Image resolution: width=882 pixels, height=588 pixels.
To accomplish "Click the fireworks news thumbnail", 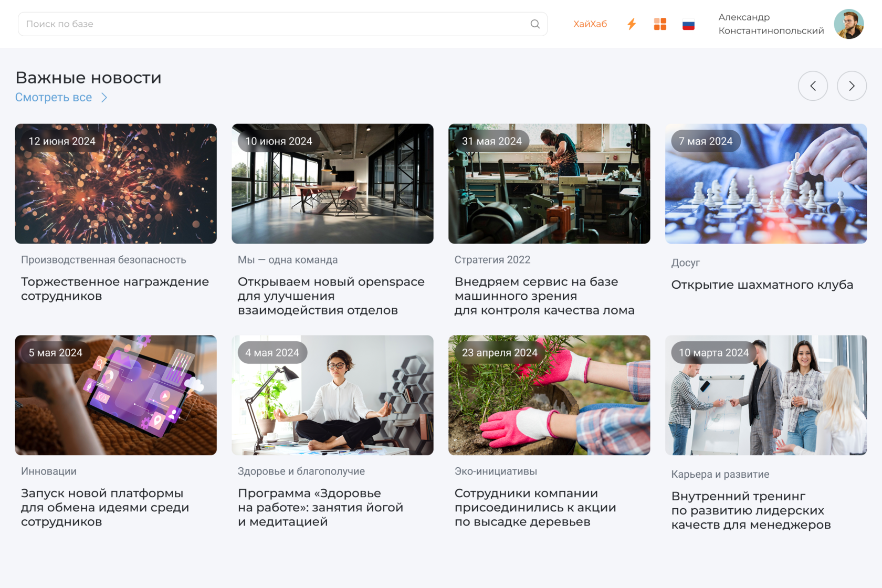I will (115, 184).
